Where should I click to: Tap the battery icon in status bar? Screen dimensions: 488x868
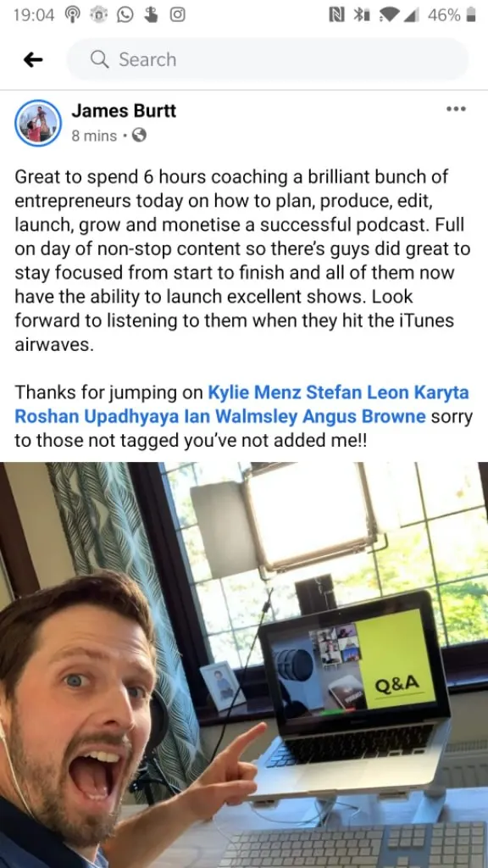(x=471, y=15)
